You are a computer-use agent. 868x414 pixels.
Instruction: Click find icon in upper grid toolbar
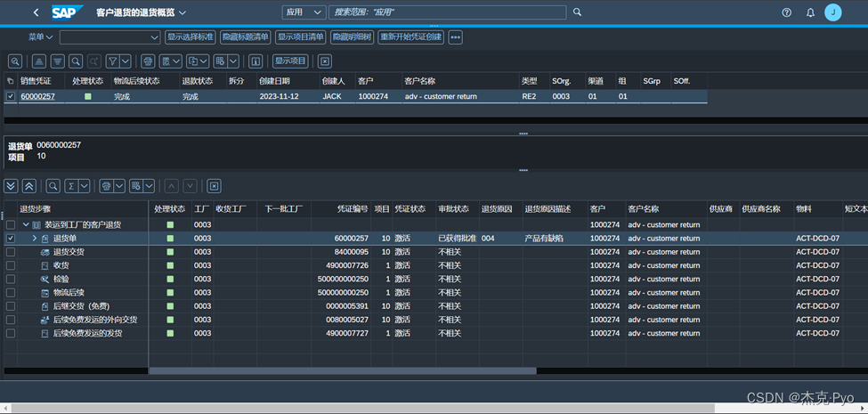77,61
